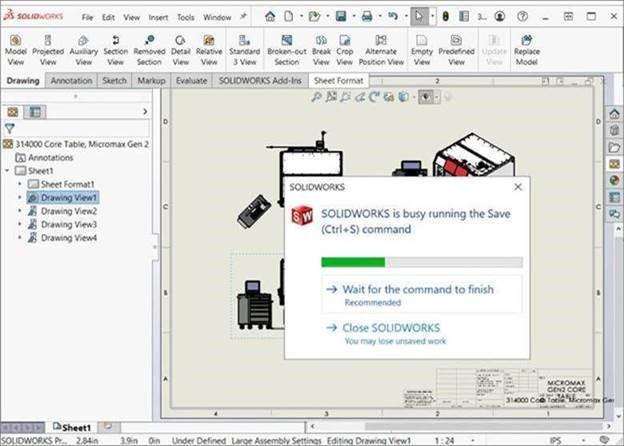This screenshot has height=446, width=624.
Task: Create a new document from the toolbar
Action: [289, 16]
